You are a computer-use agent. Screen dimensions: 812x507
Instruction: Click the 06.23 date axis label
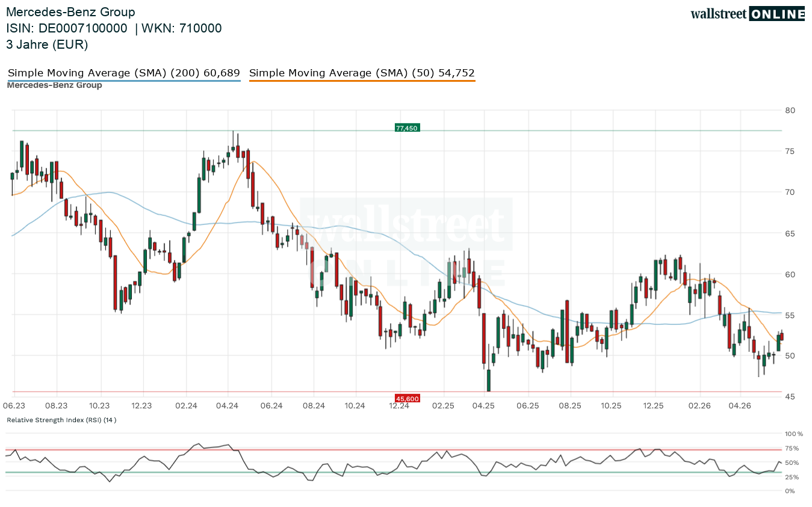(x=13, y=406)
